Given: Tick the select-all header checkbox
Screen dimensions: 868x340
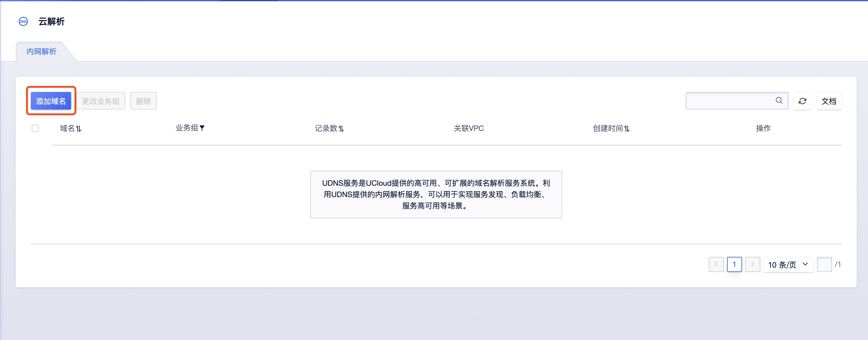Looking at the screenshot, I should pos(35,128).
